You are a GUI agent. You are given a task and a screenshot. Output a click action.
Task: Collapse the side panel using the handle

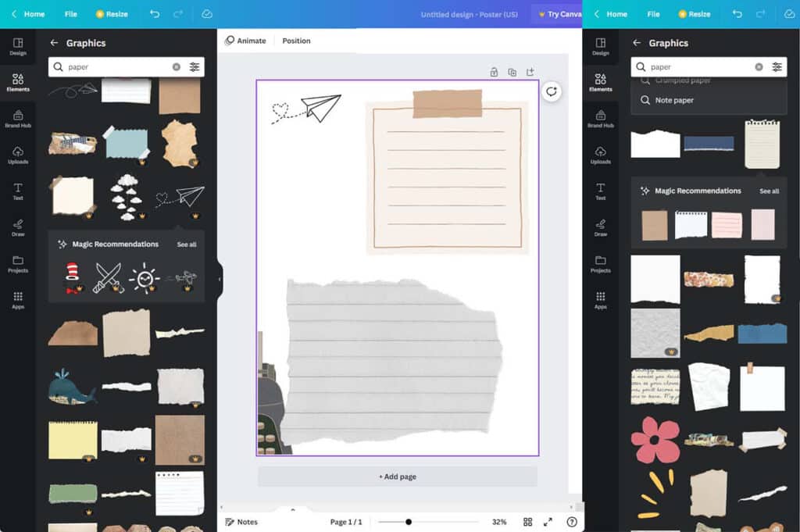tap(220, 279)
